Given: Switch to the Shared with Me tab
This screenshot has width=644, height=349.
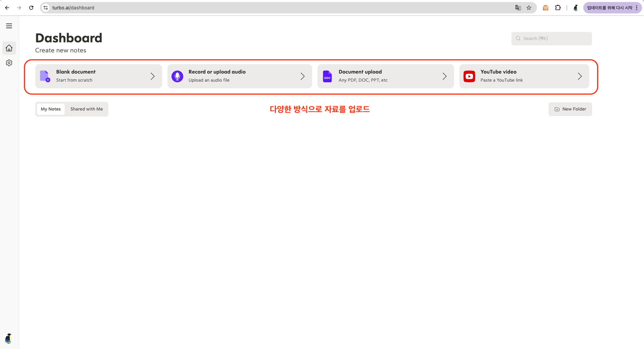Looking at the screenshot, I should pyautogui.click(x=86, y=109).
